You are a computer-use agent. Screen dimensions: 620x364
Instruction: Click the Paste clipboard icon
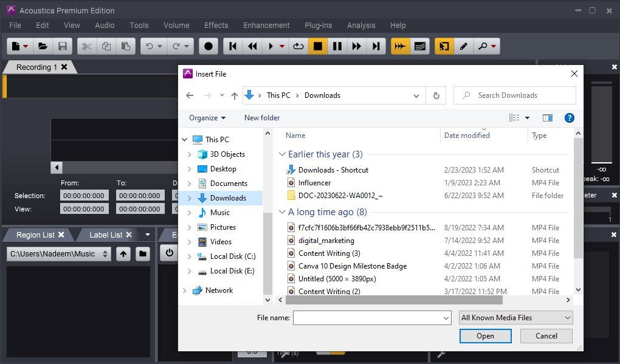(x=126, y=46)
